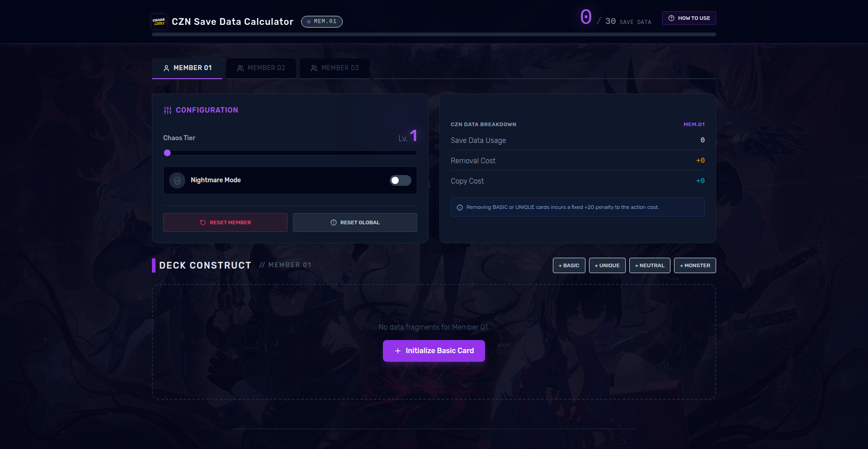Click the Configuration sliders icon
The height and width of the screenshot is (449, 868).
(x=168, y=110)
